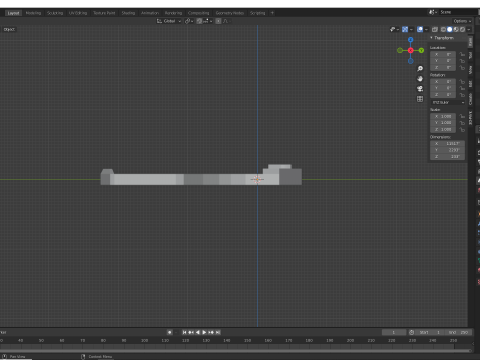This screenshot has width=480, height=360.
Task: Switch to the Compositing workspace tab
Action: 198,13
